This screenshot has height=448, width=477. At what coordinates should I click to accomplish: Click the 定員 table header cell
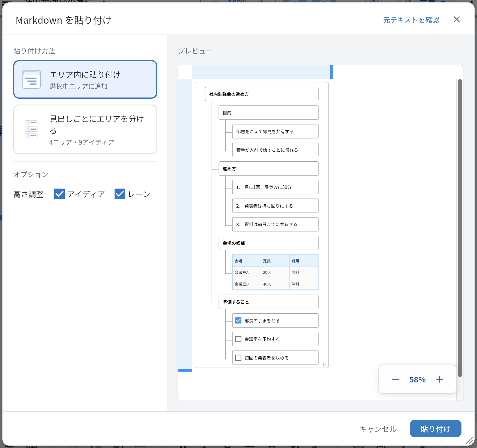pyautogui.click(x=275, y=261)
